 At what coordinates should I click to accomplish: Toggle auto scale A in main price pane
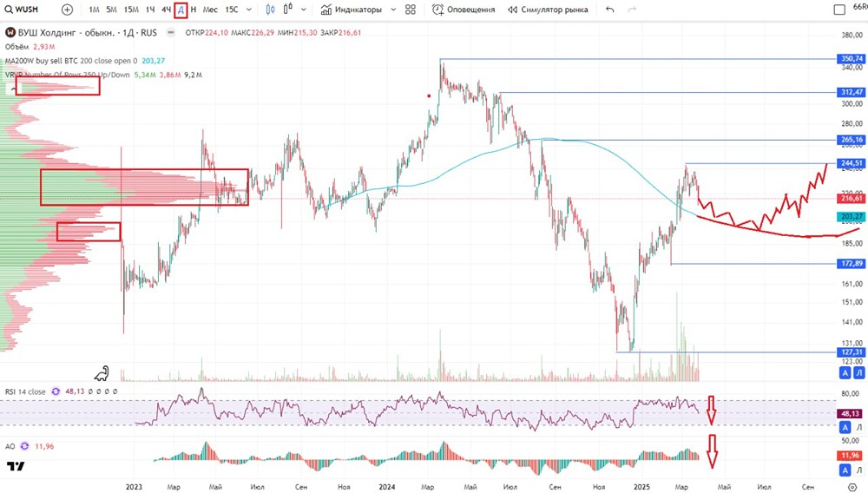click(845, 373)
